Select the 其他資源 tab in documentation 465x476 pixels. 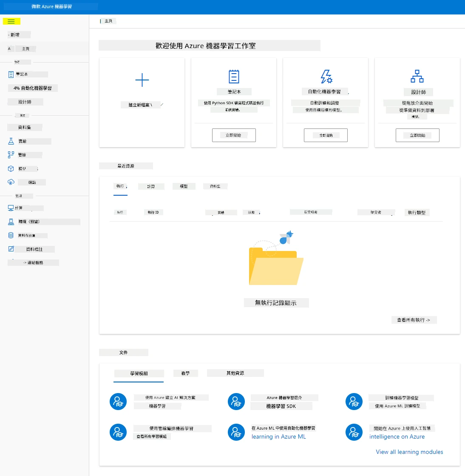click(x=235, y=373)
